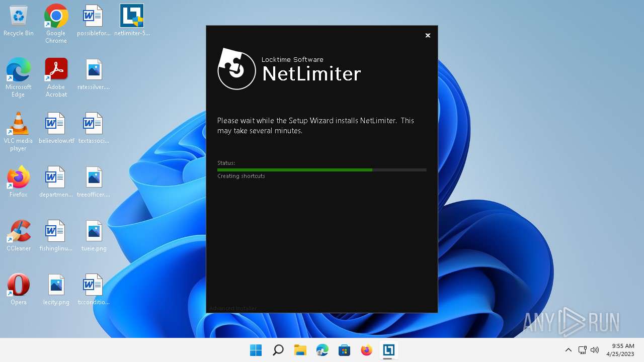Activate NetLimiter installer taskbar button
Screen dimensions: 644x362
pos(389,350)
